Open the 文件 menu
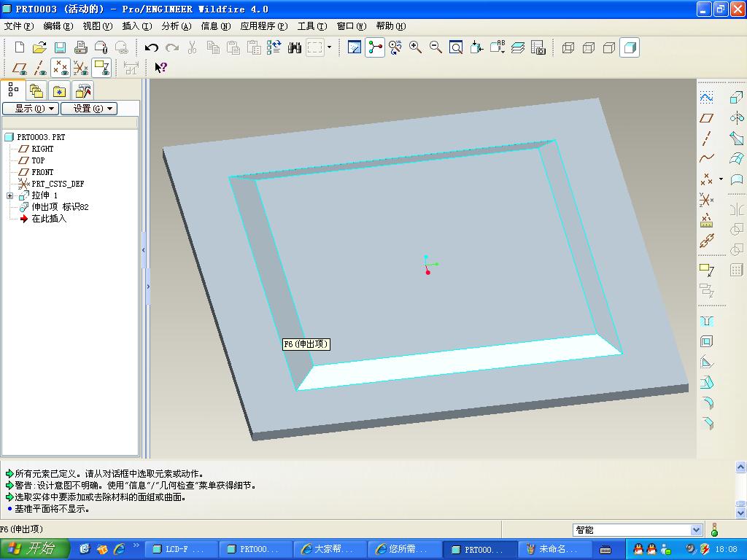747x560 pixels. pyautogui.click(x=19, y=26)
